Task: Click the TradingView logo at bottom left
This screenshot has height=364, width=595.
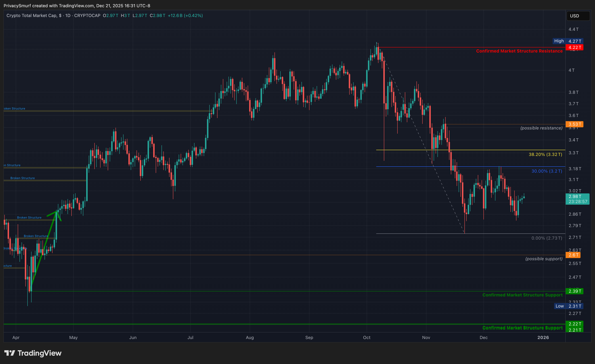Action: pos(33,353)
